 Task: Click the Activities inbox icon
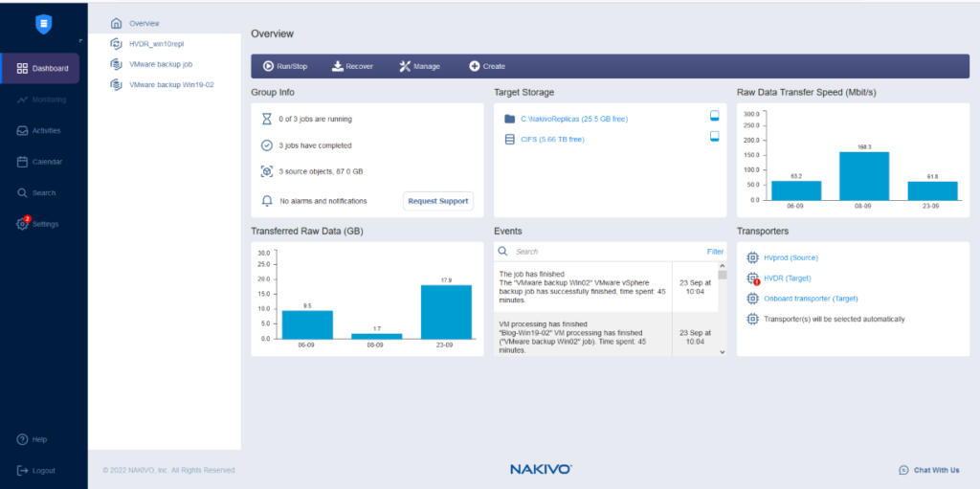(x=23, y=131)
